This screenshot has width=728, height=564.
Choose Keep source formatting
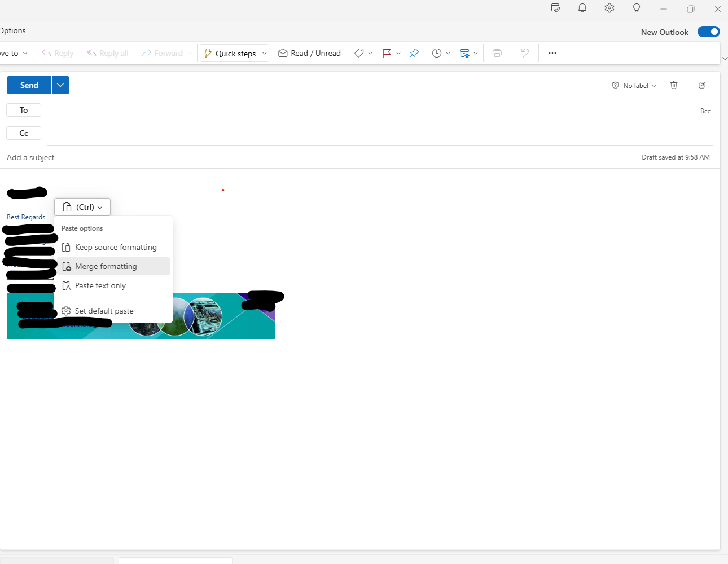113,247
